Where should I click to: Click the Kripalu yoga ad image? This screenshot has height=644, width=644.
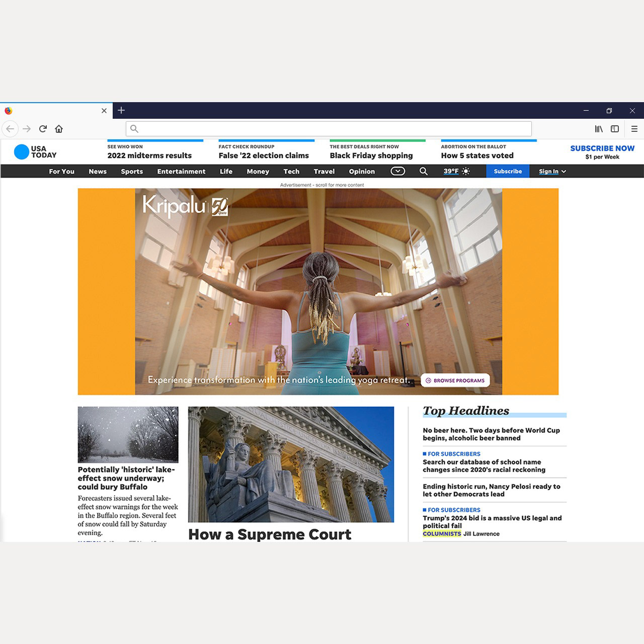coord(318,291)
